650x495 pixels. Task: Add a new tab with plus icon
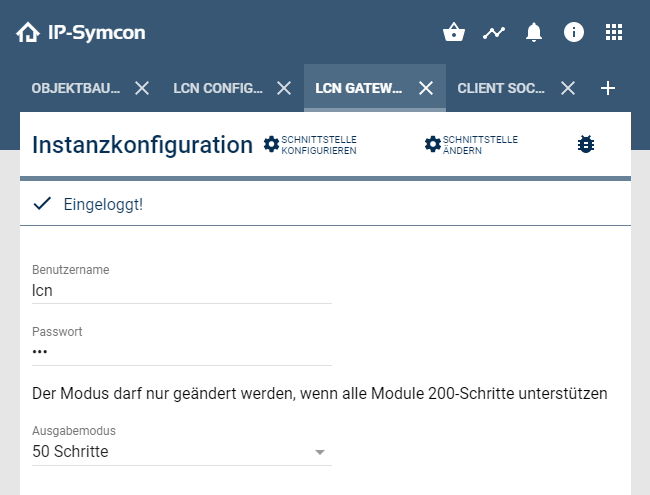coord(608,88)
